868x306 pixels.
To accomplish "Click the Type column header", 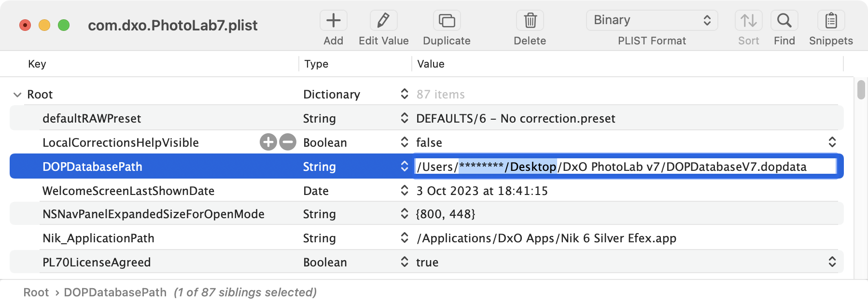I will (x=316, y=64).
